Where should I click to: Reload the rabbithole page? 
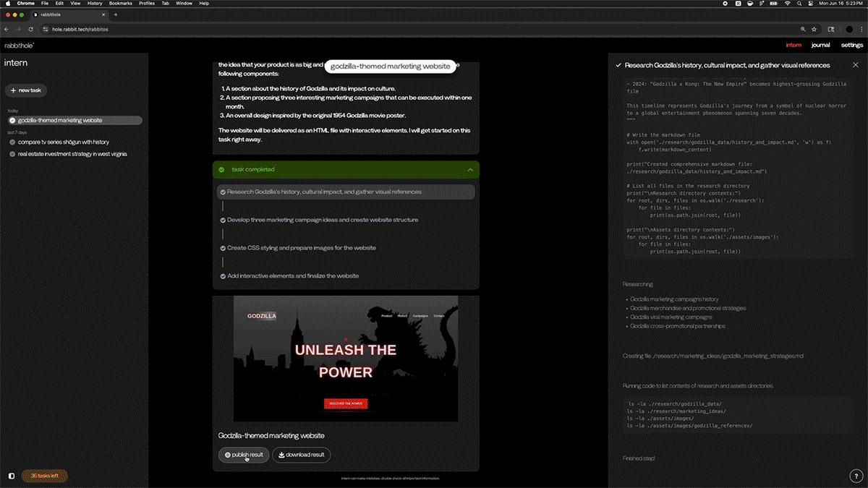[x=30, y=29]
